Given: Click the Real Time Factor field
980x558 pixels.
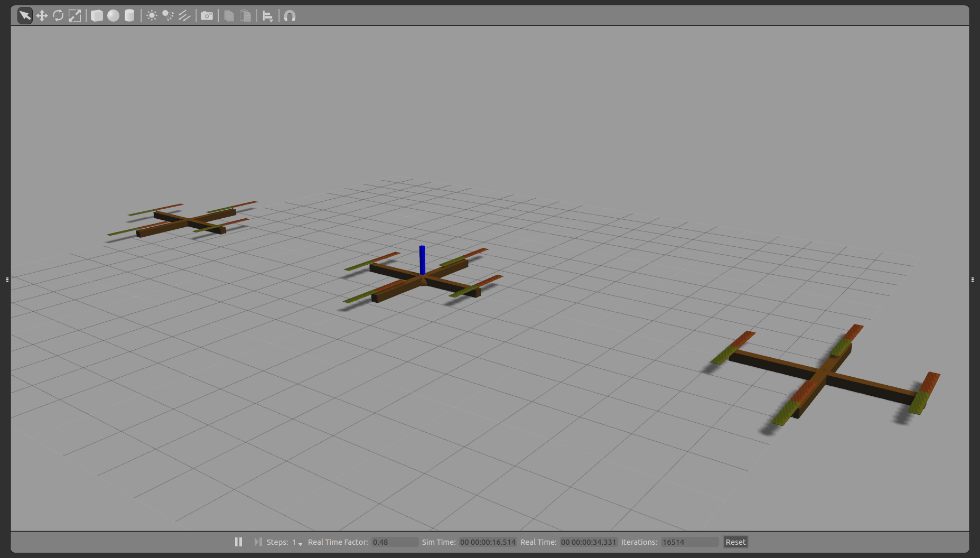Looking at the screenshot, I should click(x=395, y=542).
